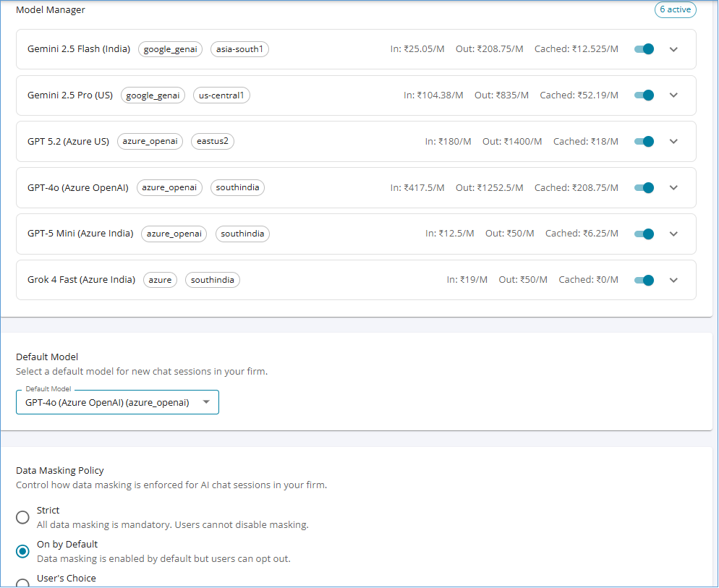Select the Strict data masking option
Viewport: 719px width, 588px height.
pos(22,517)
